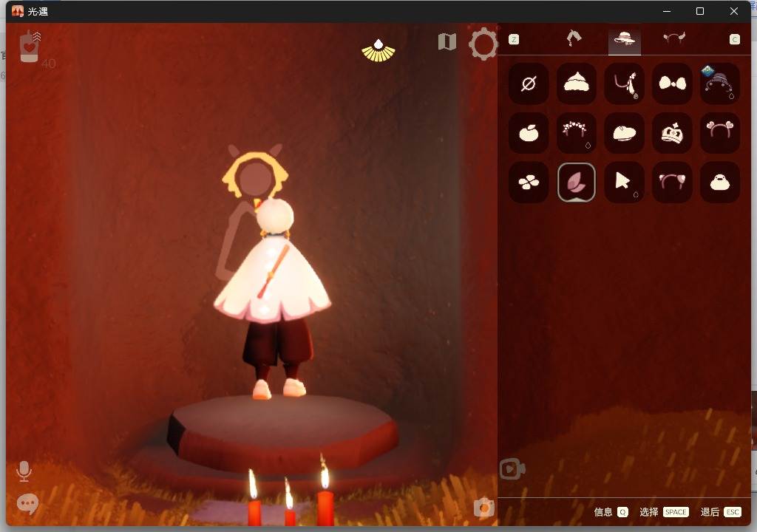Click the Z key previous-category button
757x532 pixels.
[x=514, y=39]
